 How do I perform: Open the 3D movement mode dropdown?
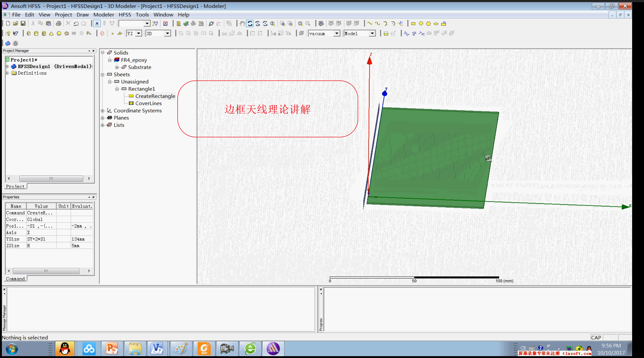point(167,33)
